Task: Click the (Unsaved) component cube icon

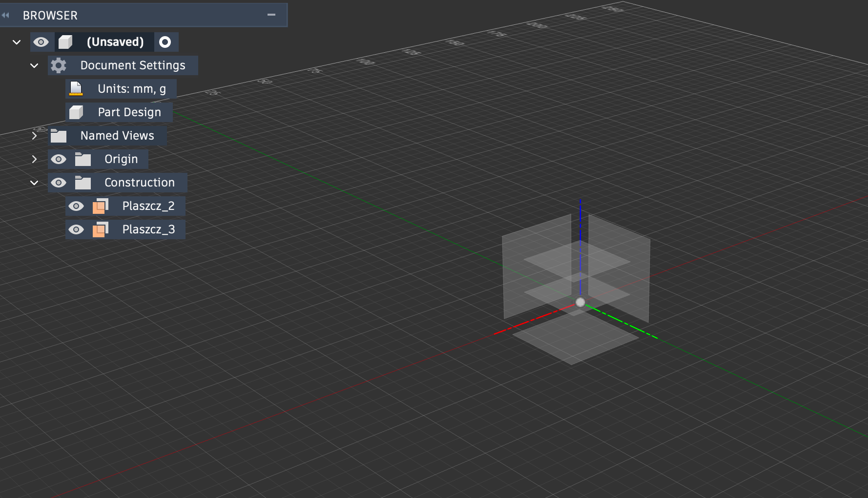Action: (x=65, y=42)
